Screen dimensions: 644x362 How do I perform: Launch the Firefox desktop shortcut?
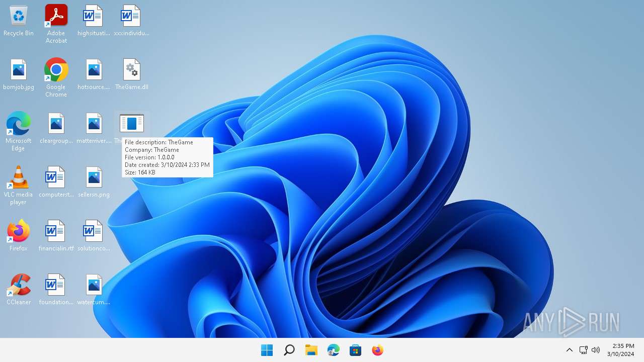(x=19, y=235)
